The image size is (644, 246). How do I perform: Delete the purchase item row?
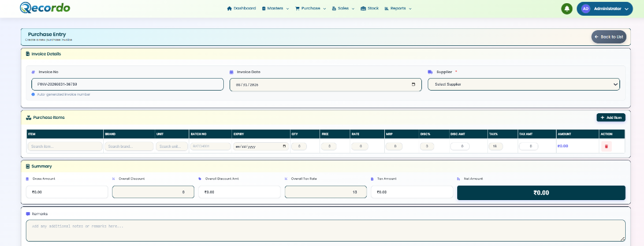pos(606,146)
